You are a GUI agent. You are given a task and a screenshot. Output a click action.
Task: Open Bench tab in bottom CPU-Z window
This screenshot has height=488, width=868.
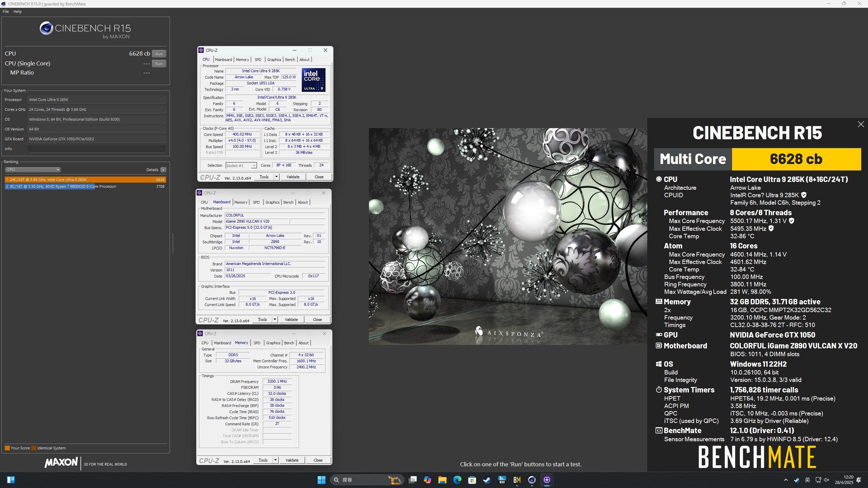pyautogui.click(x=289, y=343)
